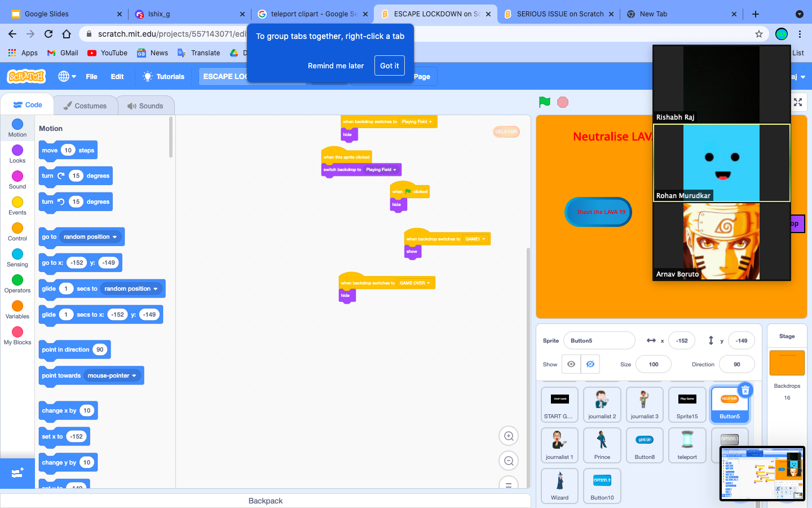The image size is (812, 508).
Task: Click the browser reload button
Action: point(48,34)
